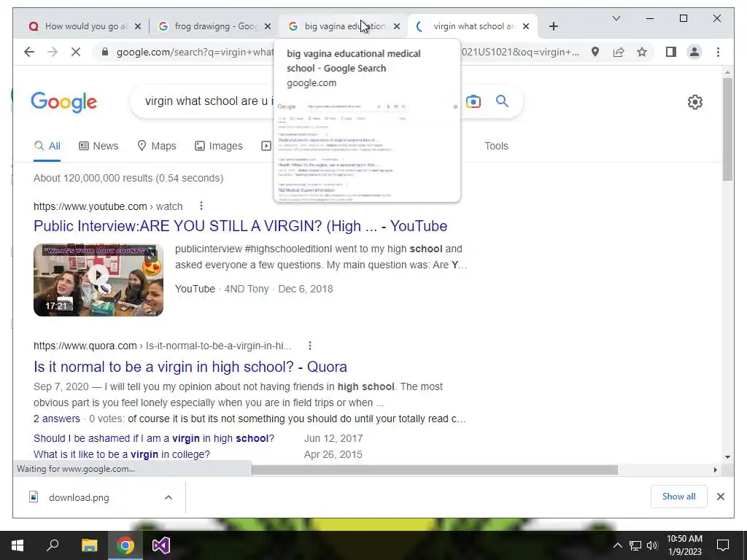Open options for the YouTube result
The height and width of the screenshot is (560, 747).
[201, 206]
